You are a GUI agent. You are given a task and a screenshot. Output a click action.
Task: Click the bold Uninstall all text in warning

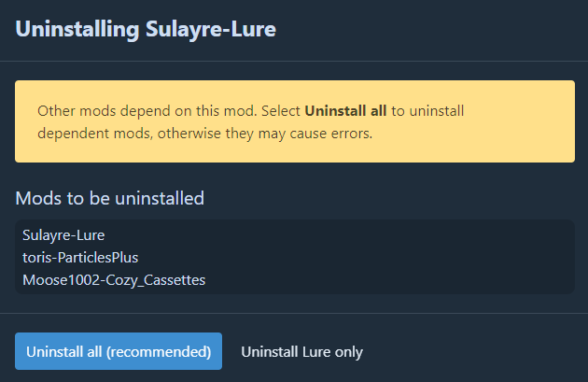(x=345, y=111)
